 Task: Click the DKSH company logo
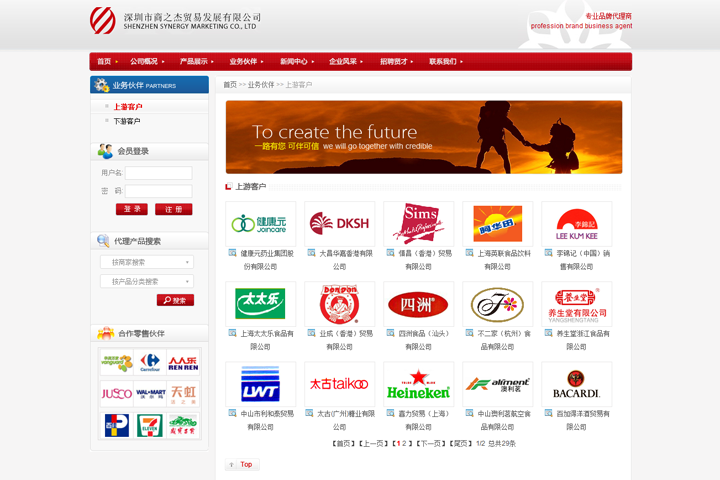340,224
